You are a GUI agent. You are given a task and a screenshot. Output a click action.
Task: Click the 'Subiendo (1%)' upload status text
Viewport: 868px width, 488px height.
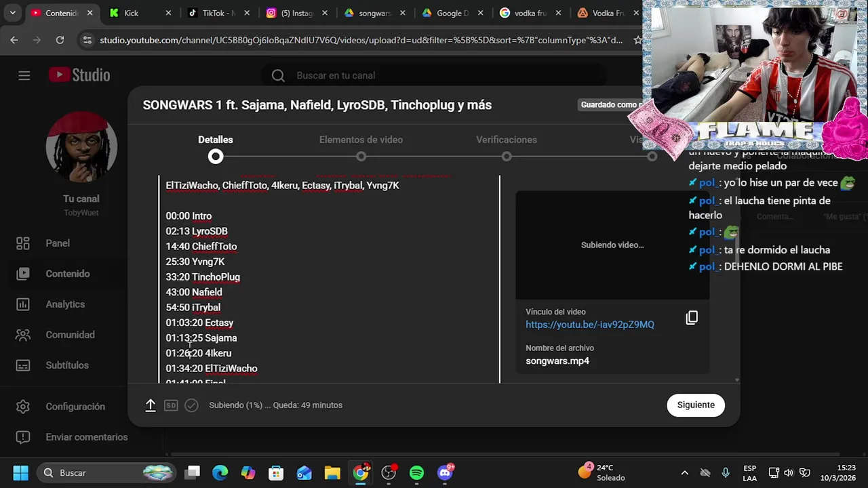tap(276, 405)
